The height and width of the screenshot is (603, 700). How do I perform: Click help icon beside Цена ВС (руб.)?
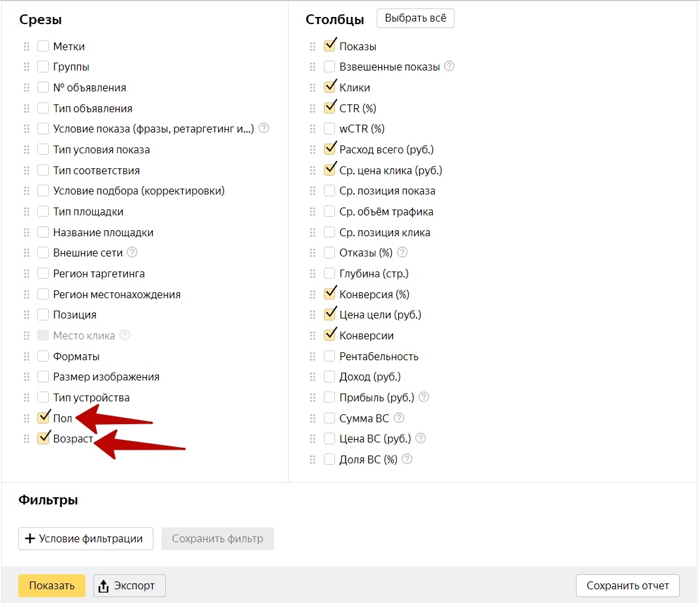tap(421, 438)
